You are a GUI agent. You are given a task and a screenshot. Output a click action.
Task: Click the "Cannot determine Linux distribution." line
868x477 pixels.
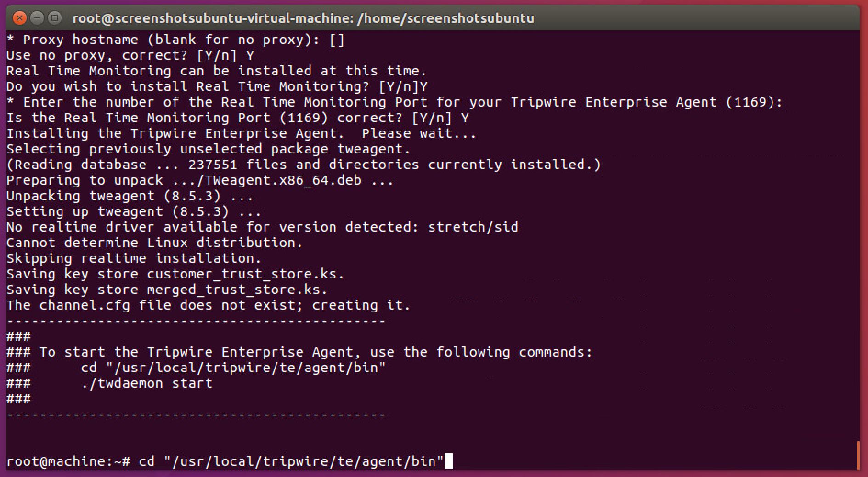coord(154,243)
